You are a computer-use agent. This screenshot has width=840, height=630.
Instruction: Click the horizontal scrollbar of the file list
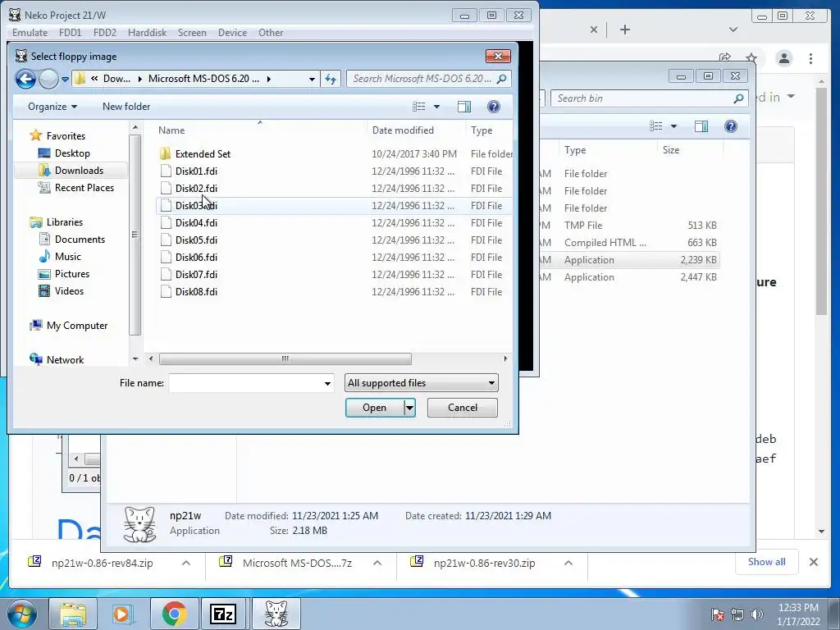tap(285, 359)
